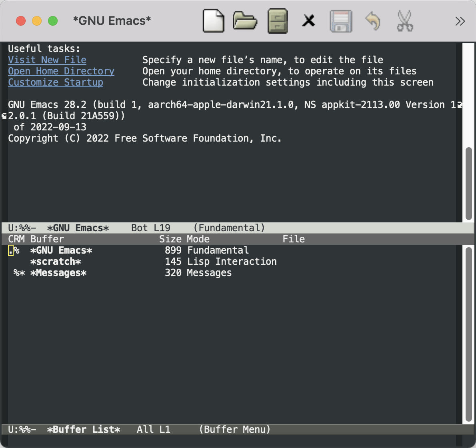Click the Buffer column header in the buffer menu
This screenshot has height=448, width=476.
pos(48,239)
